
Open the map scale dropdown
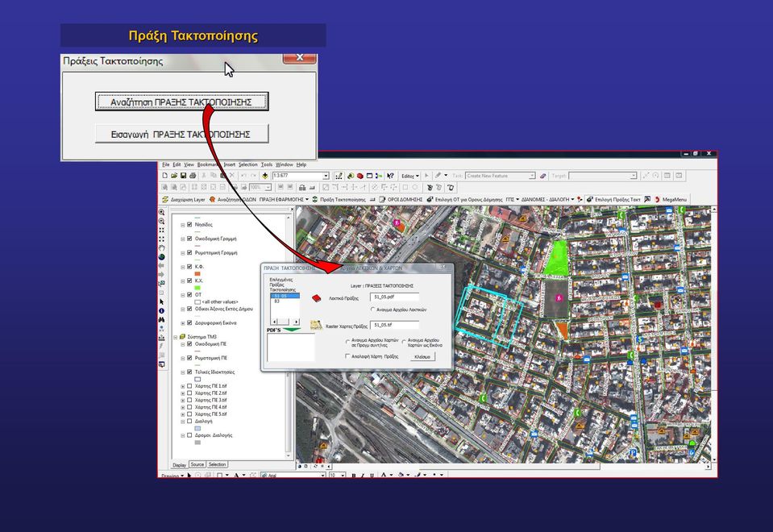326,176
